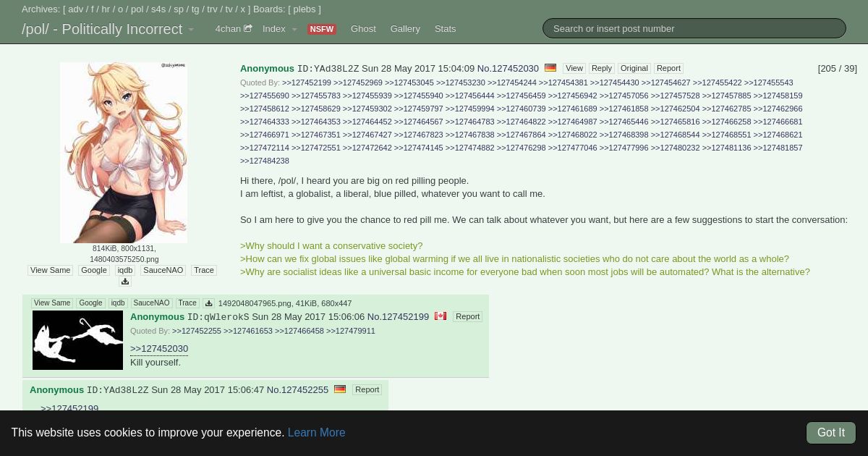This screenshot has width=868, height=456.
Task: Dismiss cookie notice with Got It
Action: [831, 433]
